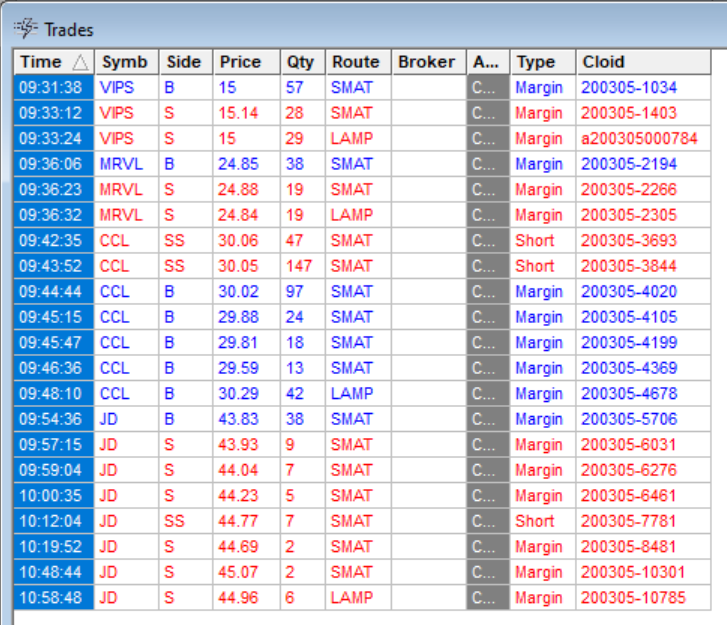Viewport: 727px width, 625px height.
Task: Click the price cell 30.29
Action: 238,394
